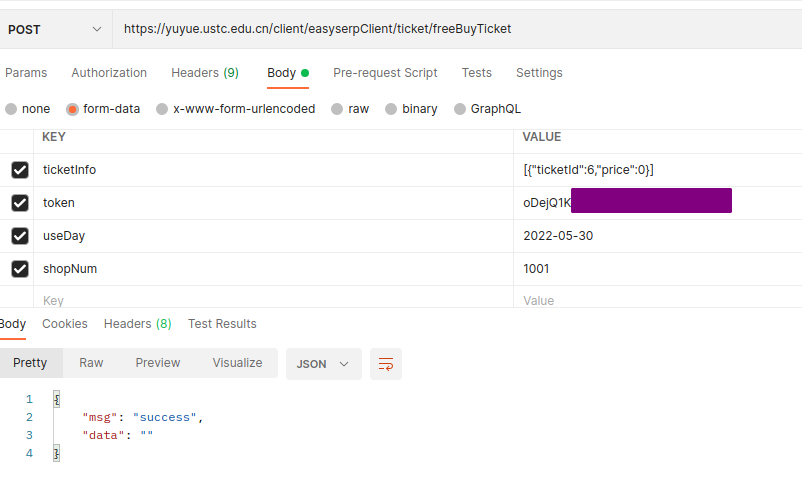Toggle the shopNum row checkbox
802x477 pixels.
[x=20, y=269]
